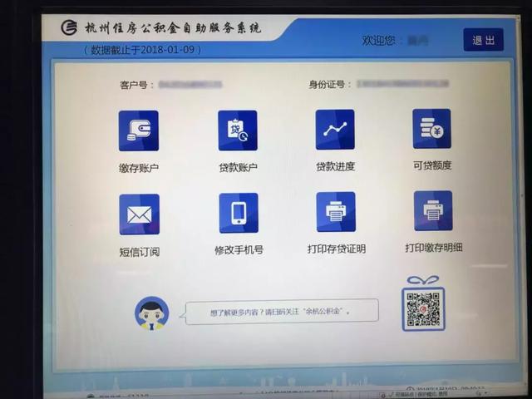Open the 缴存账户 wallet icon
This screenshot has width=532, height=399.
coord(139,131)
